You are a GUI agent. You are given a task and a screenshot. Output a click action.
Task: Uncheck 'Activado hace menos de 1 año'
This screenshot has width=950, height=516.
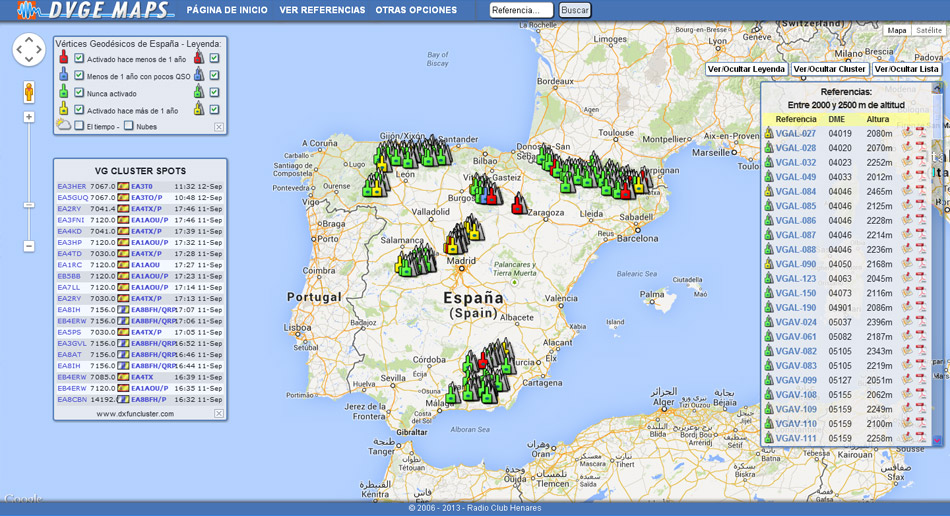point(79,59)
